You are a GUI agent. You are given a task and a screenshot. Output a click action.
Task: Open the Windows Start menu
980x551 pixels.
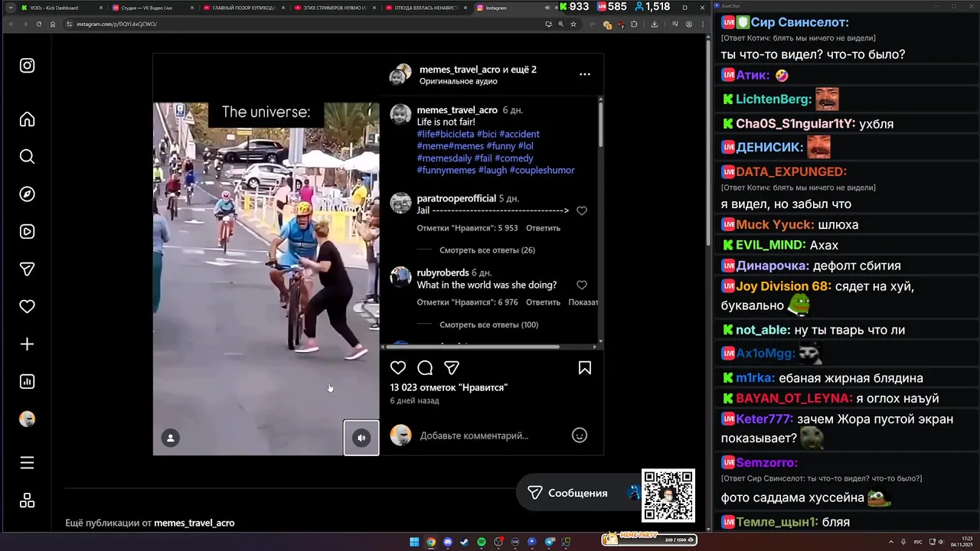414,542
